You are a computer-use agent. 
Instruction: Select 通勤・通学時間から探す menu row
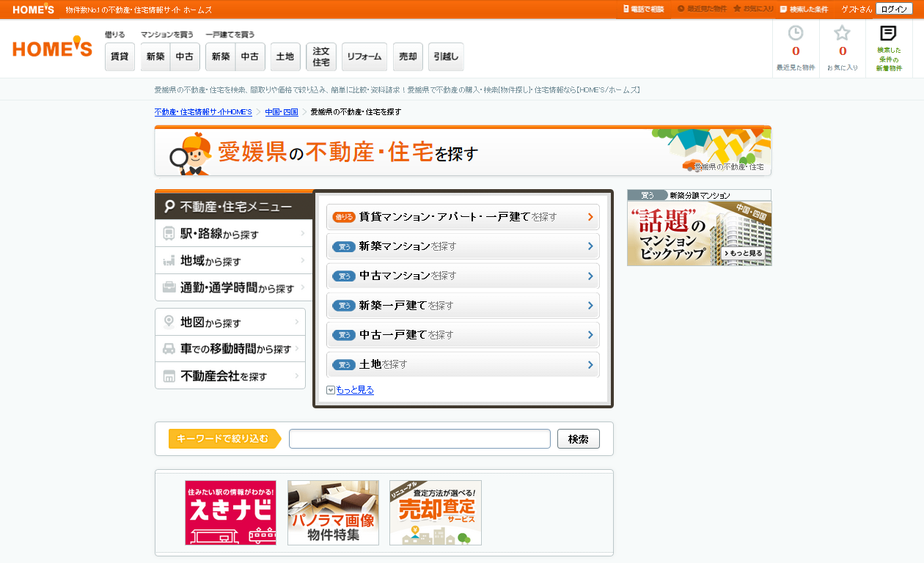234,287
